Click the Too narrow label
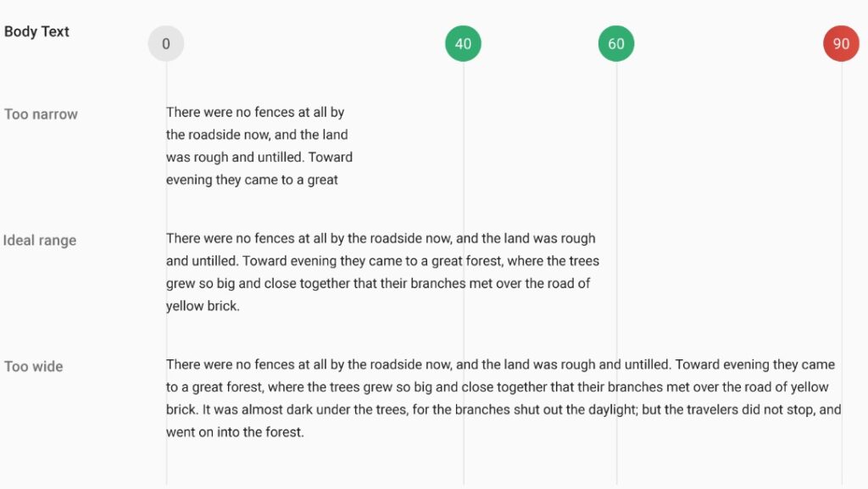 point(41,114)
